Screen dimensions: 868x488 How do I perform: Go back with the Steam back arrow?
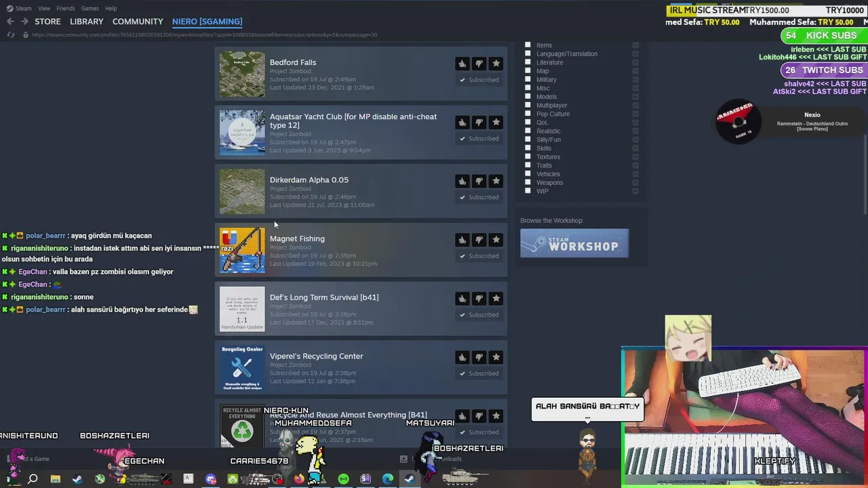point(10,22)
